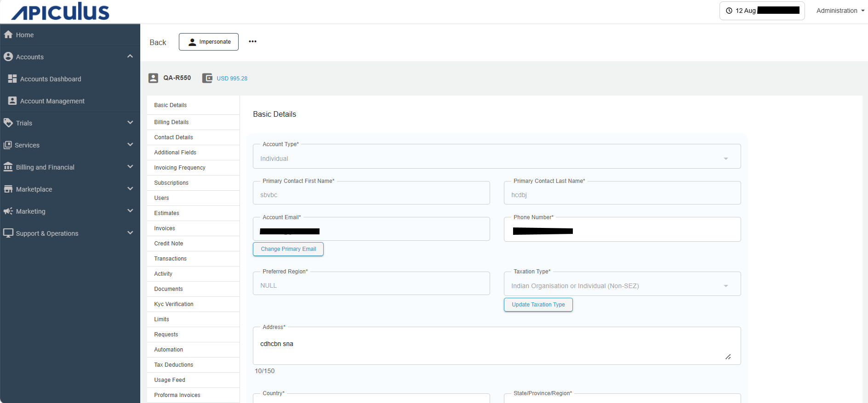Click the wallet balance icon
Screen dimensions: 868x403
click(207, 78)
